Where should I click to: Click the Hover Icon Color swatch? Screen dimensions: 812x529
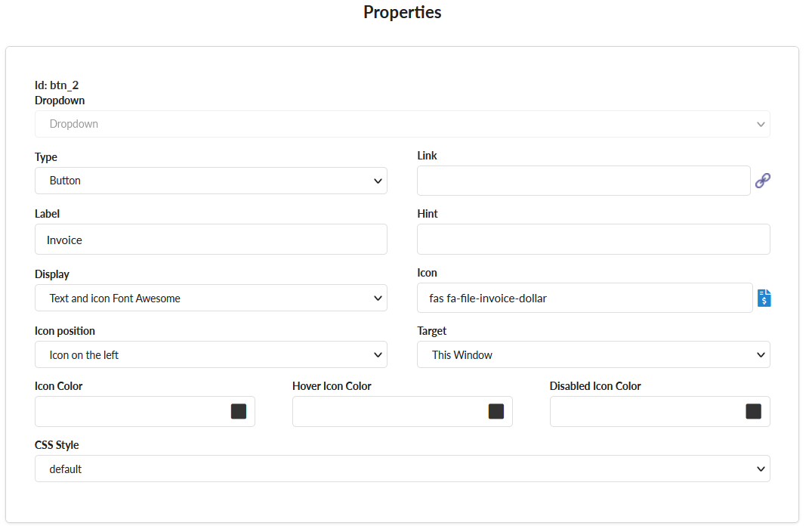point(496,410)
